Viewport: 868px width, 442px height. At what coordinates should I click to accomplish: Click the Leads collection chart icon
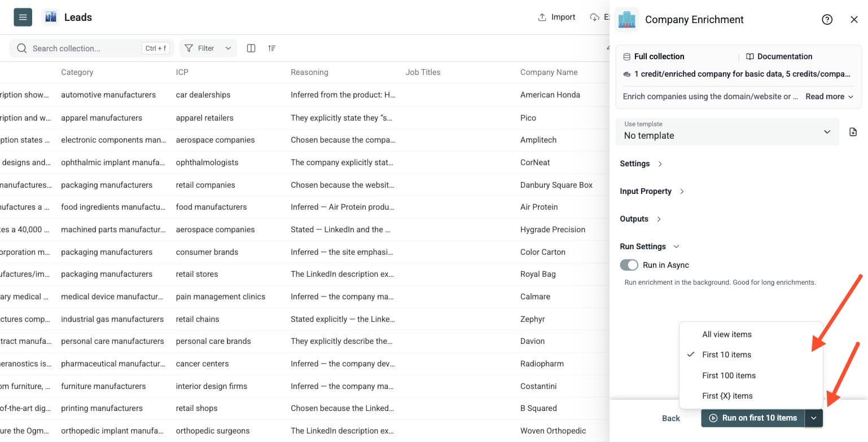click(51, 17)
